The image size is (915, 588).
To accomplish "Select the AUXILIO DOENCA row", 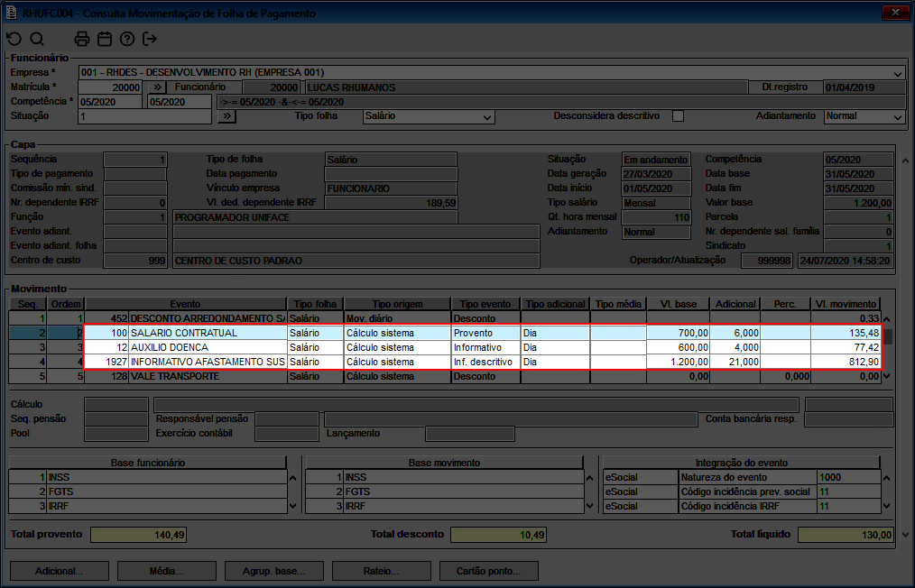I will tap(445, 348).
